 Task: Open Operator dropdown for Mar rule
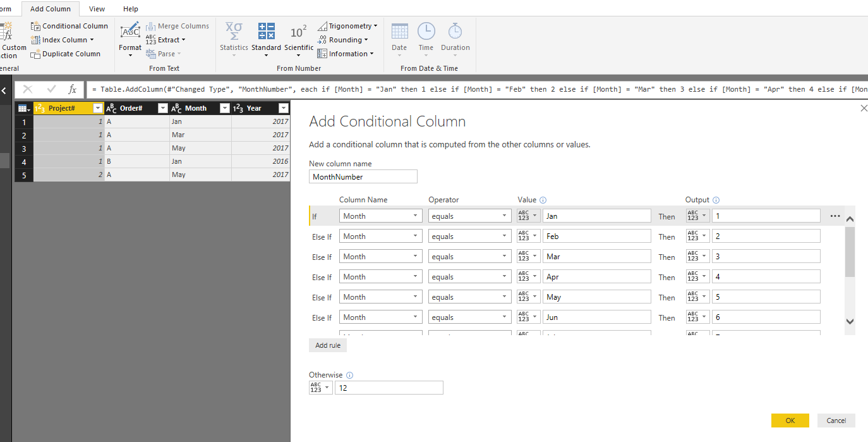(x=470, y=257)
